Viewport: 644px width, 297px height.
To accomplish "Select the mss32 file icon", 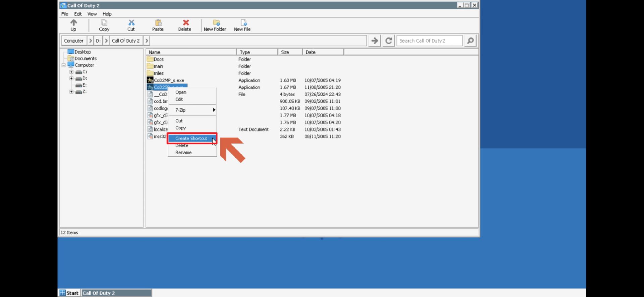I will [x=150, y=136].
